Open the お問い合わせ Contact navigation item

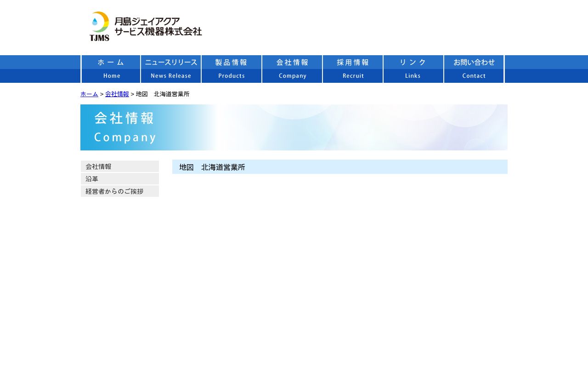[474, 69]
